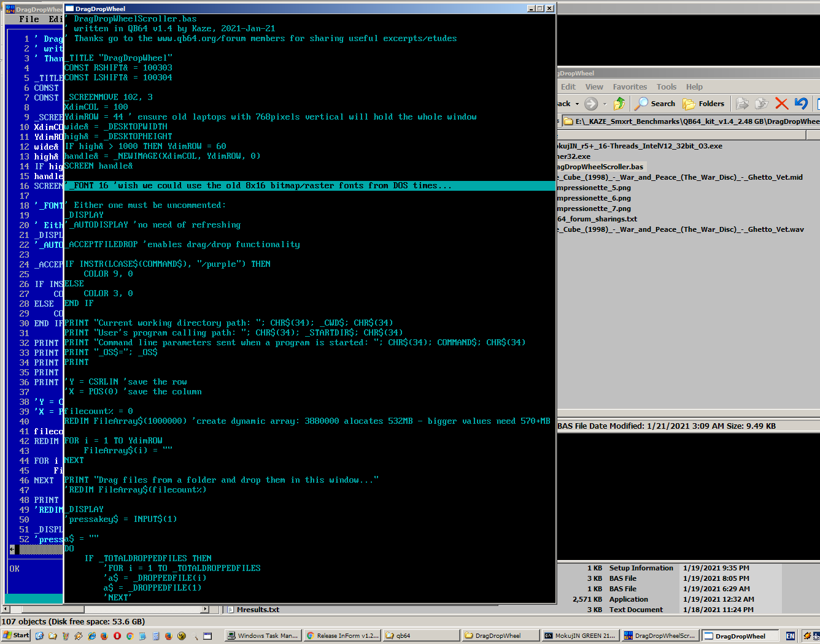Click the Forward arrow button in Explorer
Viewport: 820px width, 644px height.
tap(591, 104)
